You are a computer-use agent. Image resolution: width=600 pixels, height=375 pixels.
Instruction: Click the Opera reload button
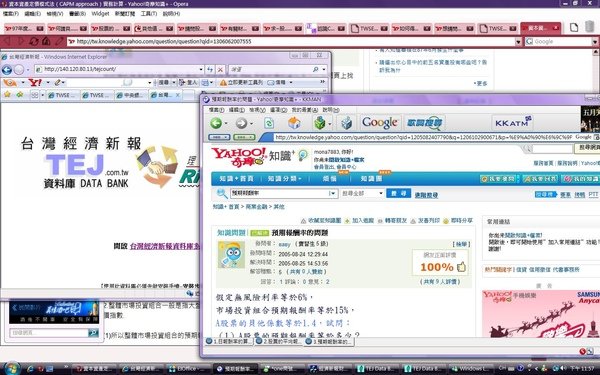coord(34,41)
